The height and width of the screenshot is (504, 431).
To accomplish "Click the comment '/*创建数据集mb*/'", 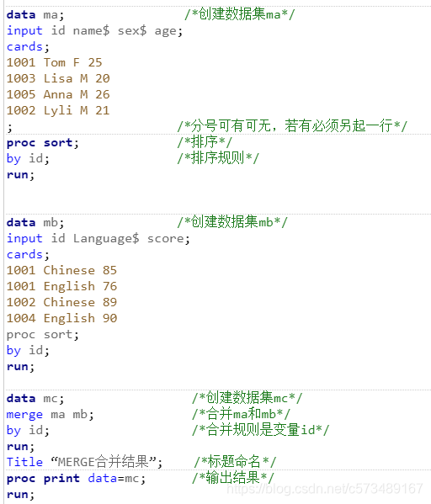I will click(x=232, y=222).
